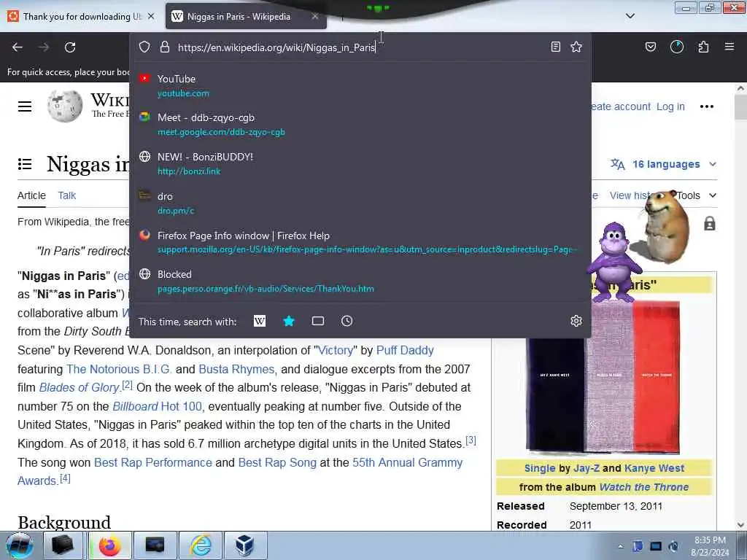Open The Notorious B.I.G. link
Viewport: 747px width, 560px height.
tap(119, 370)
